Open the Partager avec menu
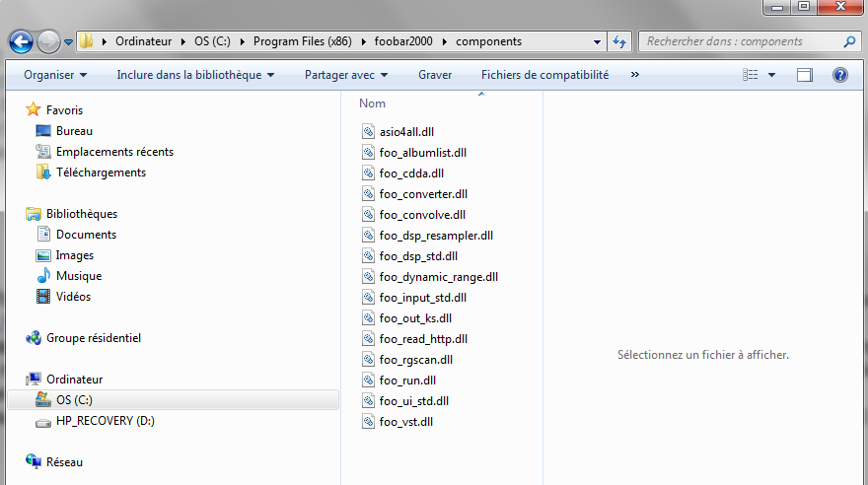 [346, 75]
